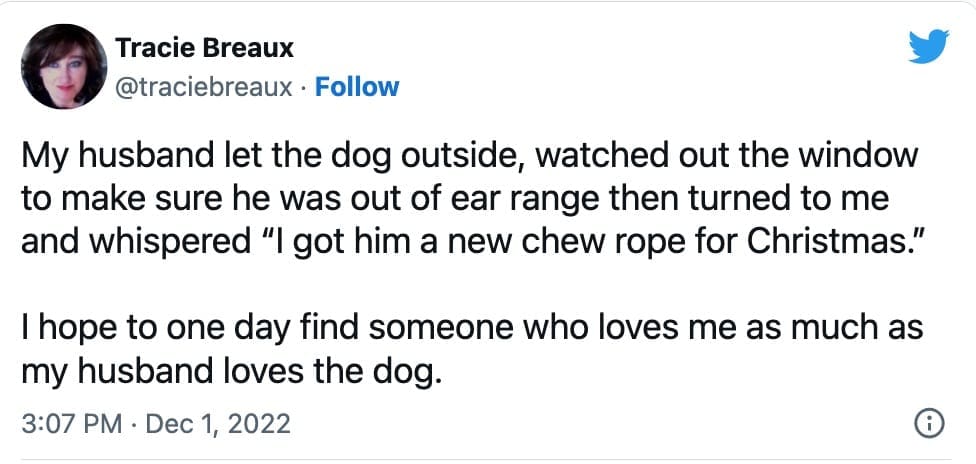Click the tweet's first line about husband
This screenshot has width=976, height=464.
coord(468,157)
